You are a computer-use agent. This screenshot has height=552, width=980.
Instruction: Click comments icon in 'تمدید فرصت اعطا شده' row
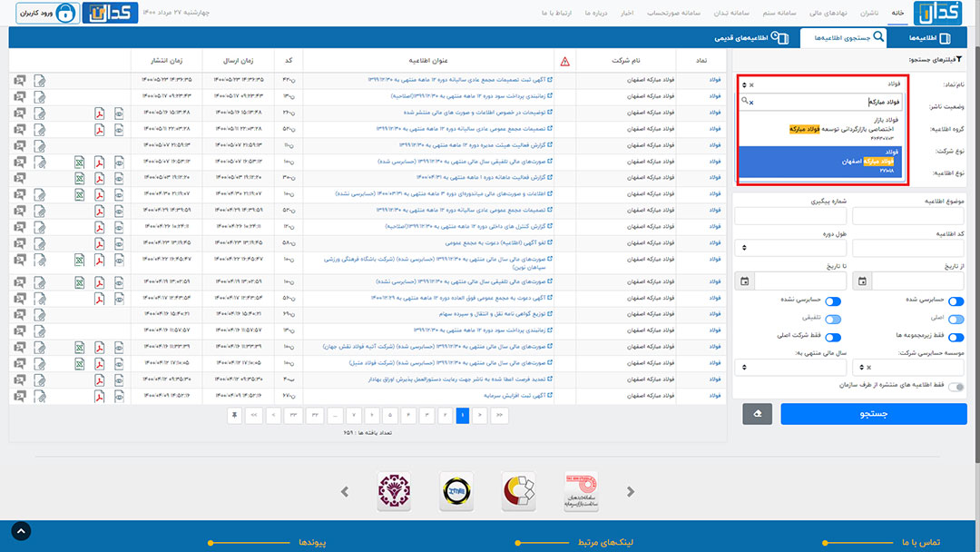(x=20, y=379)
